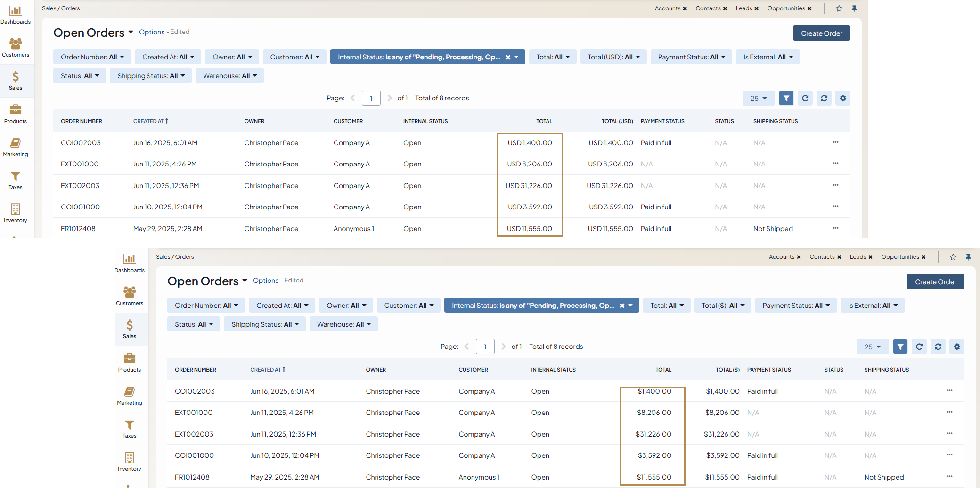Toggle the pin page icon in the upper panel
The width and height of the screenshot is (980, 488).
854,8
